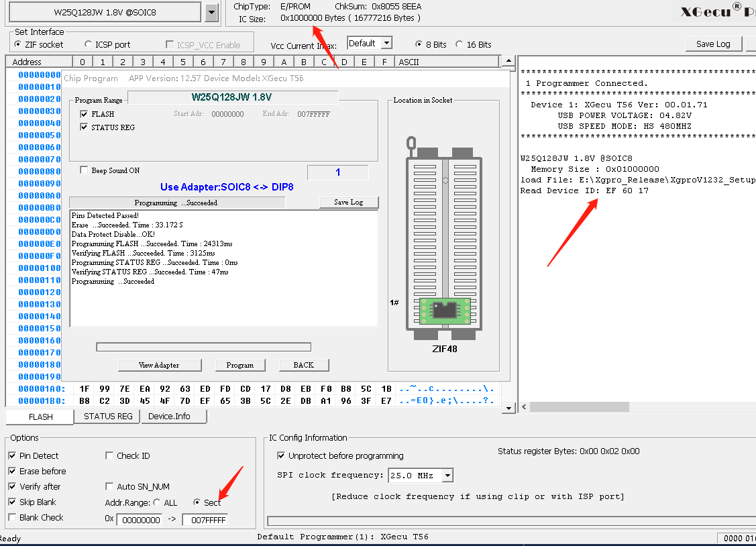Switch to the STATUS REG tab

108,417
